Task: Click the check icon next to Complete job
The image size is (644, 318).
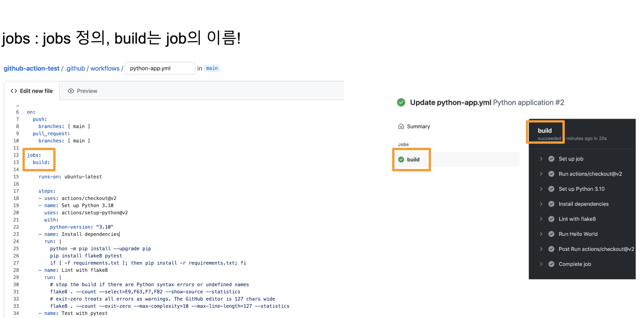Action: 551,264
